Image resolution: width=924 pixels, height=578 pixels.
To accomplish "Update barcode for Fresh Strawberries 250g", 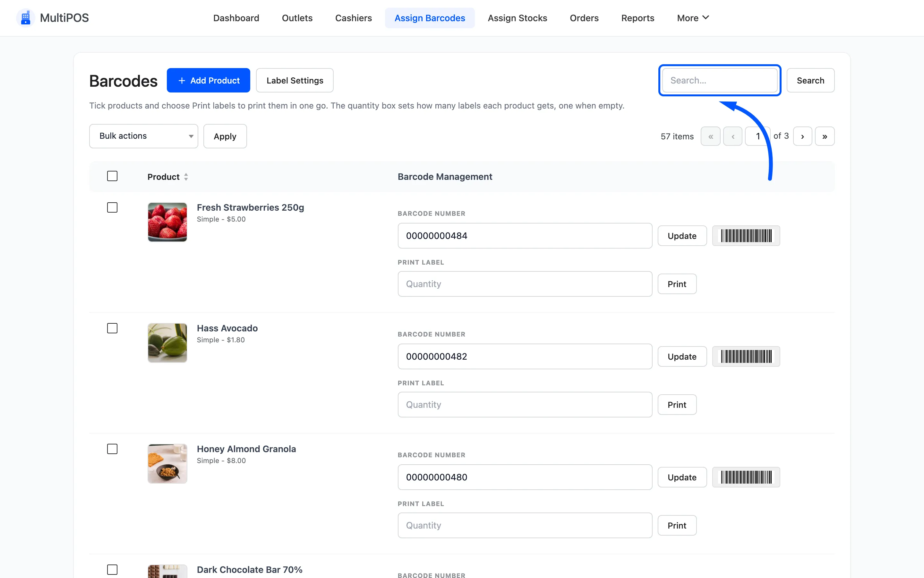I will pyautogui.click(x=682, y=236).
